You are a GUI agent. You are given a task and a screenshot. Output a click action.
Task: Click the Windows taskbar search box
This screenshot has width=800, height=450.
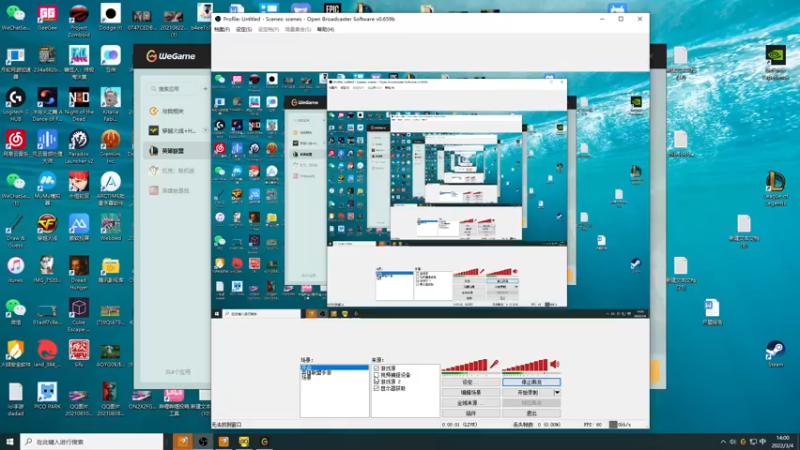[92, 441]
